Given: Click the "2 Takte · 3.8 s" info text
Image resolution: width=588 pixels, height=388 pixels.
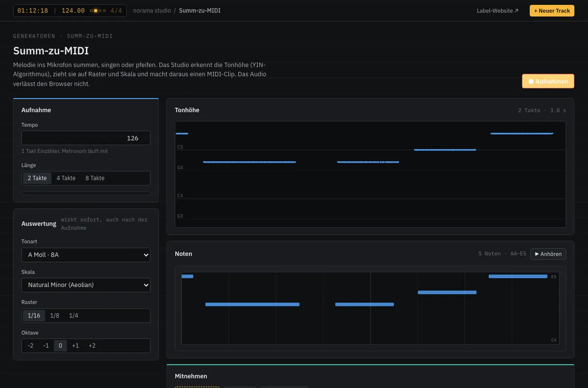Looking at the screenshot, I should pyautogui.click(x=542, y=110).
